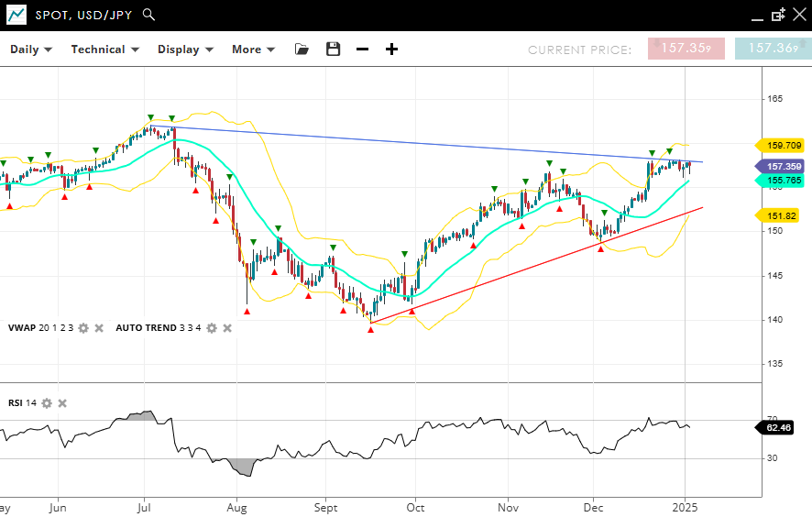
Task: Open the load chart folder icon
Action: 302,49
